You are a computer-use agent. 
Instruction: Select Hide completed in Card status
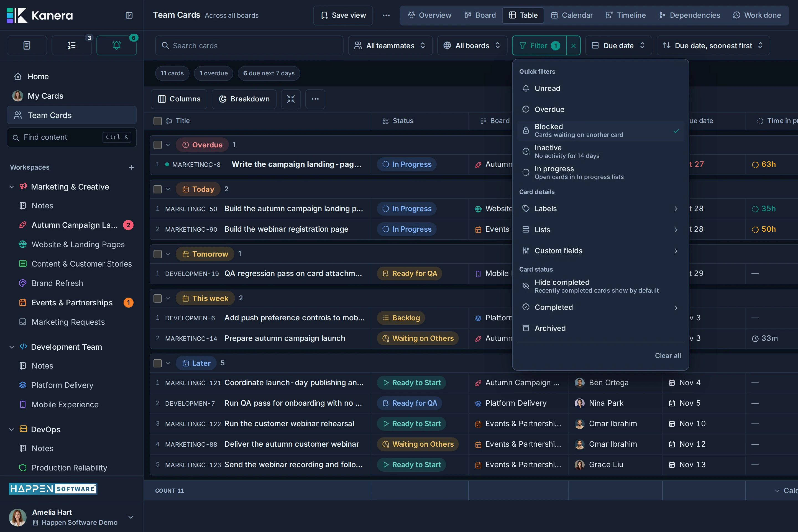point(600,286)
